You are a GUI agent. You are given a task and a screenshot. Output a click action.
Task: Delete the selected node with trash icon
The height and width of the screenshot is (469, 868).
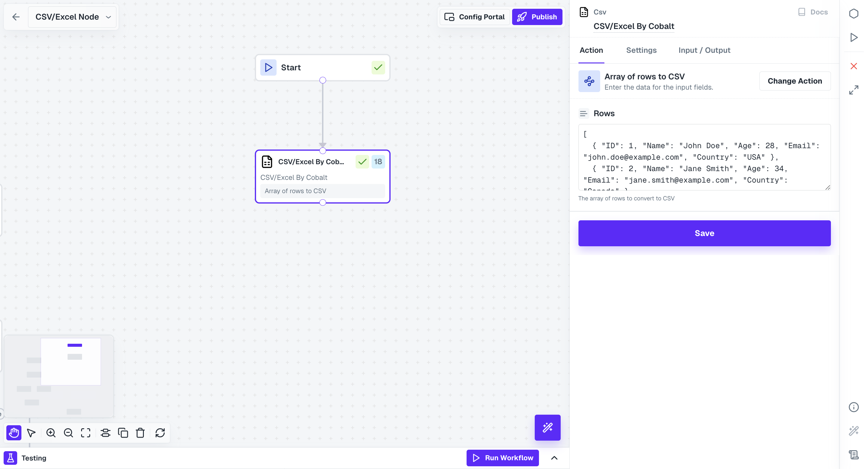point(140,432)
